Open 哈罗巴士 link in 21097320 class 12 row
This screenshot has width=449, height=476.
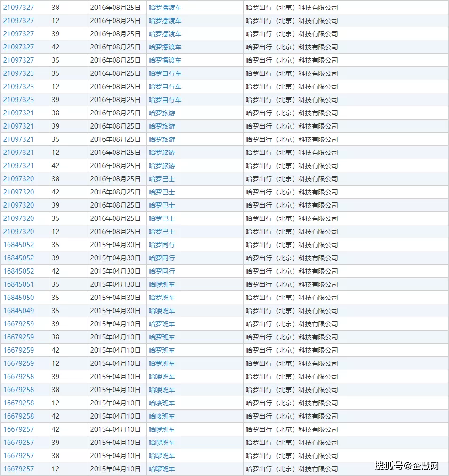click(x=162, y=232)
